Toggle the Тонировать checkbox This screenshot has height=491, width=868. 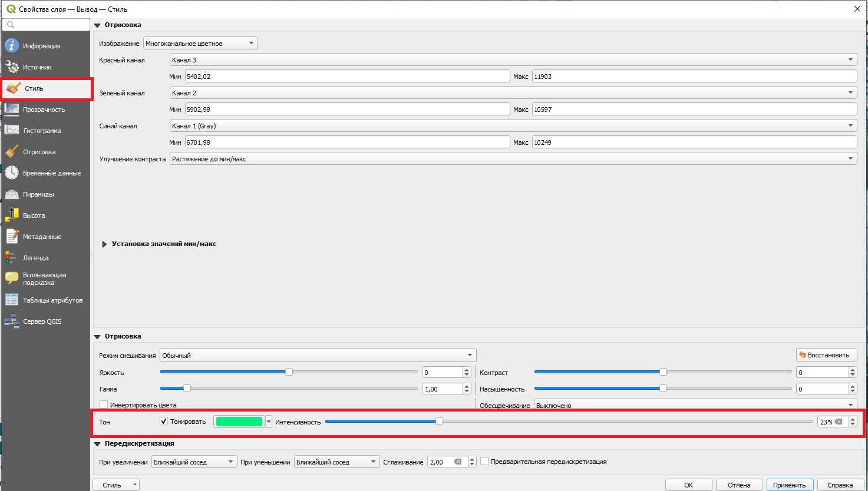tap(164, 421)
